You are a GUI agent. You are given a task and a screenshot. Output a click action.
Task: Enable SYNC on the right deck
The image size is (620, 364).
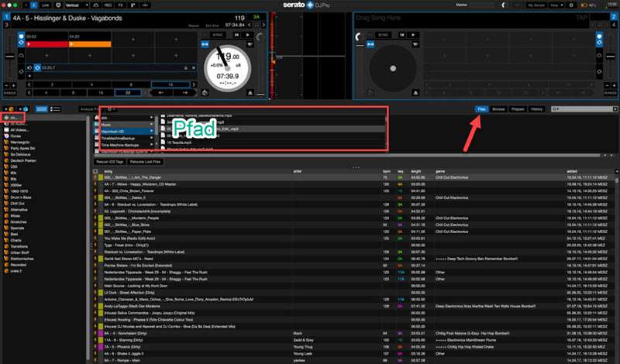[x=383, y=35]
